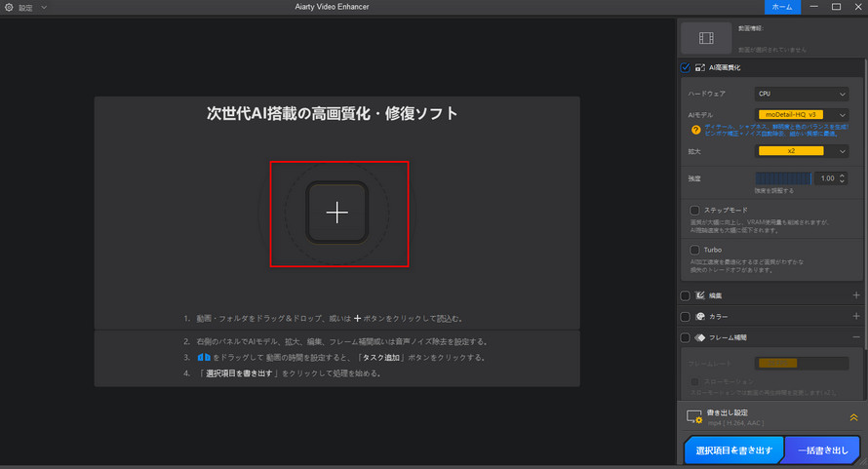This screenshot has width=868, height=469.
Task: Uncheck the AI高画質化 checkbox
Action: (686, 67)
